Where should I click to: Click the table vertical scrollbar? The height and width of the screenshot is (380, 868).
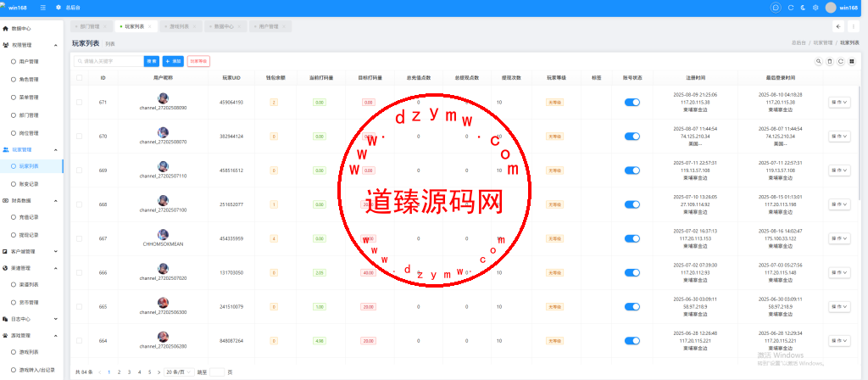coord(860,142)
